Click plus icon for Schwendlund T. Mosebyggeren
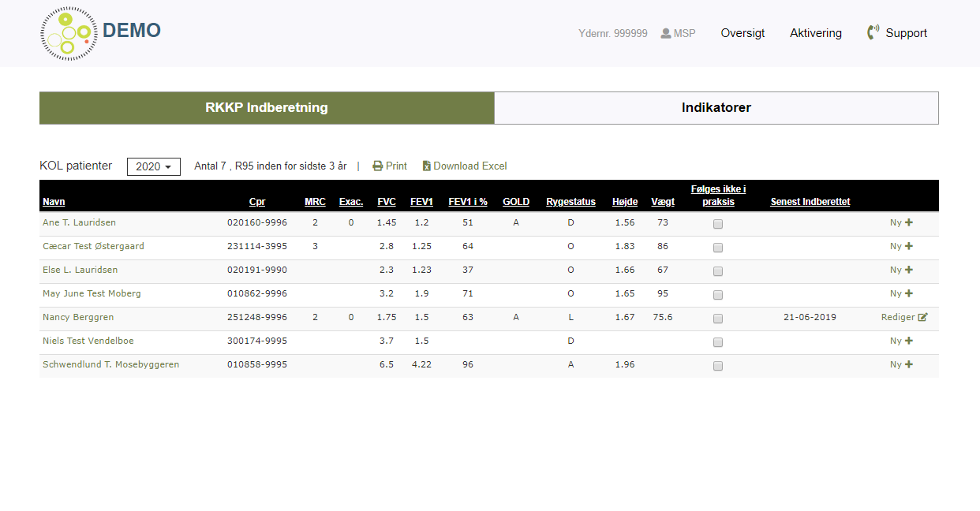This screenshot has height=511, width=980. point(909,364)
